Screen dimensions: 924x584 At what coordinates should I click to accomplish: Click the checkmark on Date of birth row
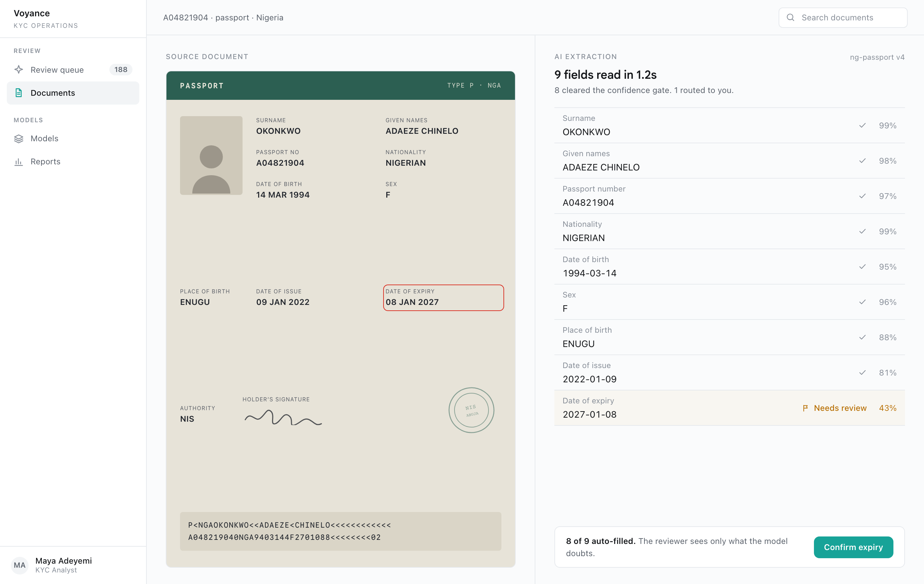pyautogui.click(x=862, y=267)
